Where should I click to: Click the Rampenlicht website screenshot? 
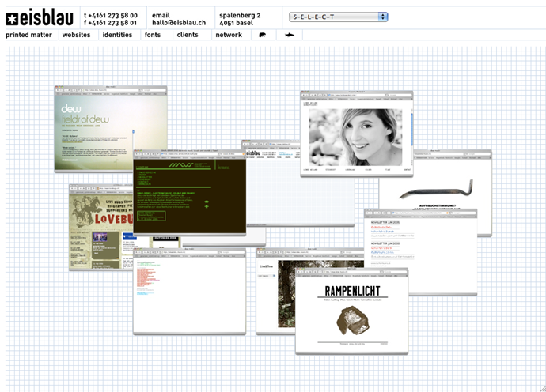coord(351,312)
